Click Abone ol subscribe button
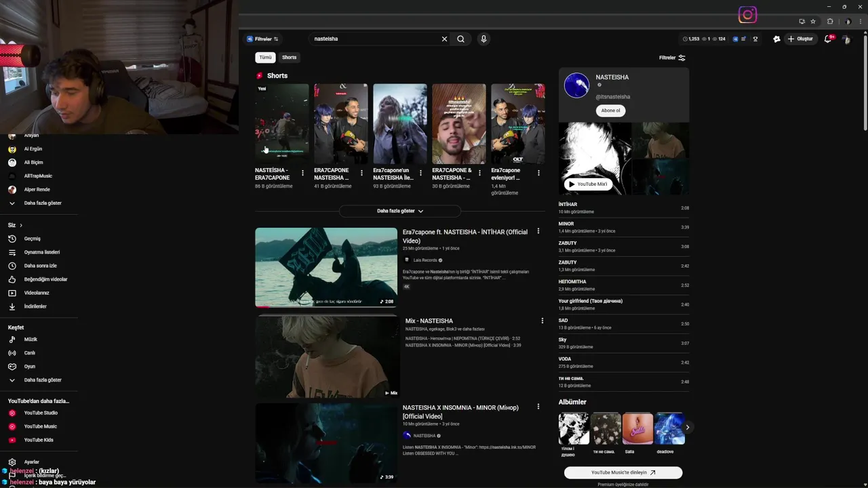Screen dimensions: 868x488 pos(610,110)
